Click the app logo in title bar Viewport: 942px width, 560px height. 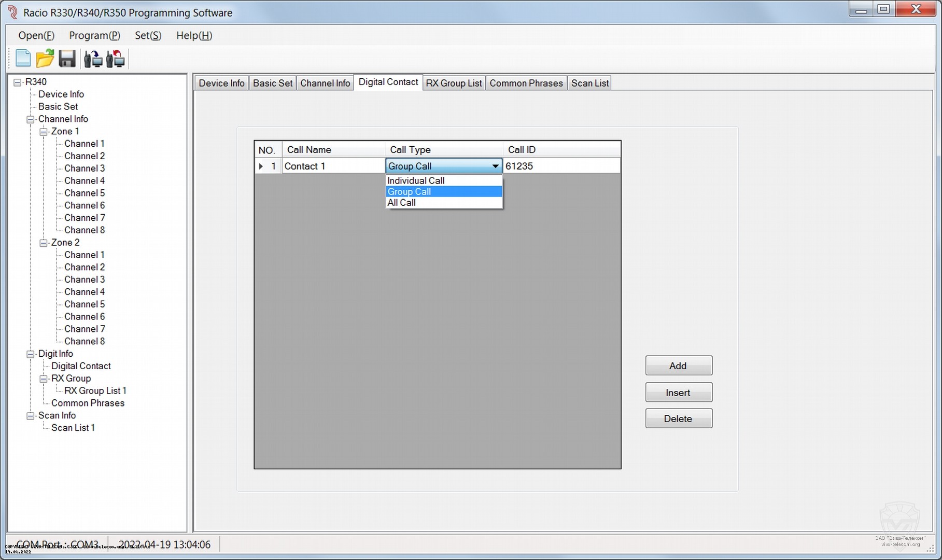(12, 12)
